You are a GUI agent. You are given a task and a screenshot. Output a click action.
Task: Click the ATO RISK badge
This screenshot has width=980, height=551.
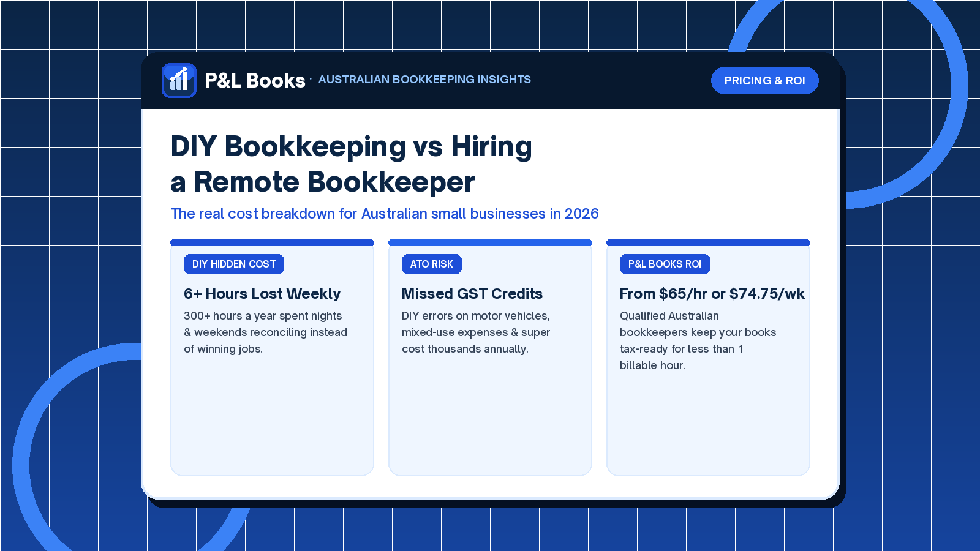pos(432,264)
